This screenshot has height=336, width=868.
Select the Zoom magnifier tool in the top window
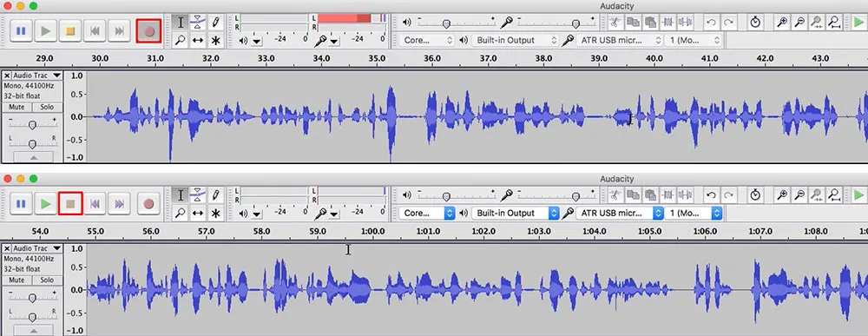180,41
